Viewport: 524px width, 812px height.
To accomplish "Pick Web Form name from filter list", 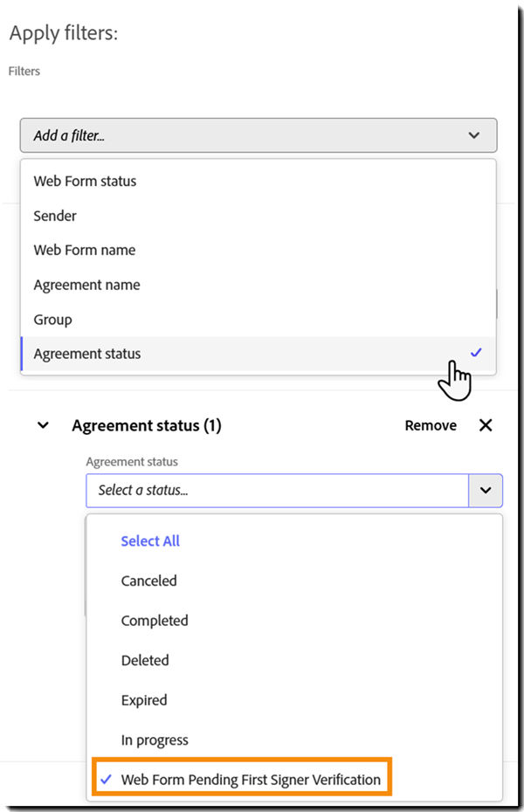I will 85,251.
